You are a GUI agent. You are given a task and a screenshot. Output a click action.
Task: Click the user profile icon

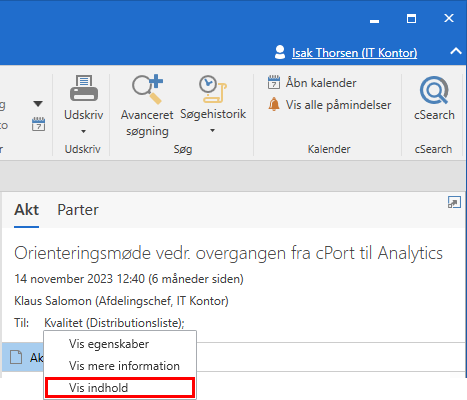[x=280, y=52]
